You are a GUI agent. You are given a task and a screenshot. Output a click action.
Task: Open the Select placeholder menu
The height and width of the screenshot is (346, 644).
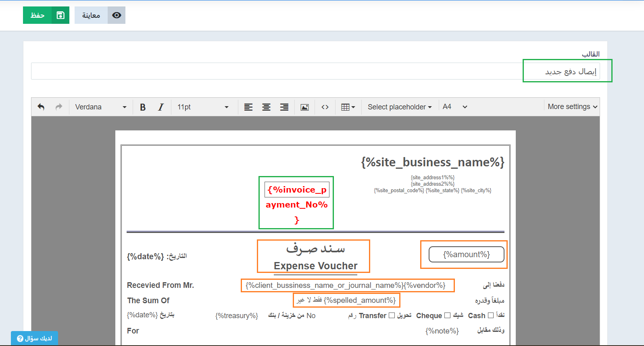coord(399,107)
